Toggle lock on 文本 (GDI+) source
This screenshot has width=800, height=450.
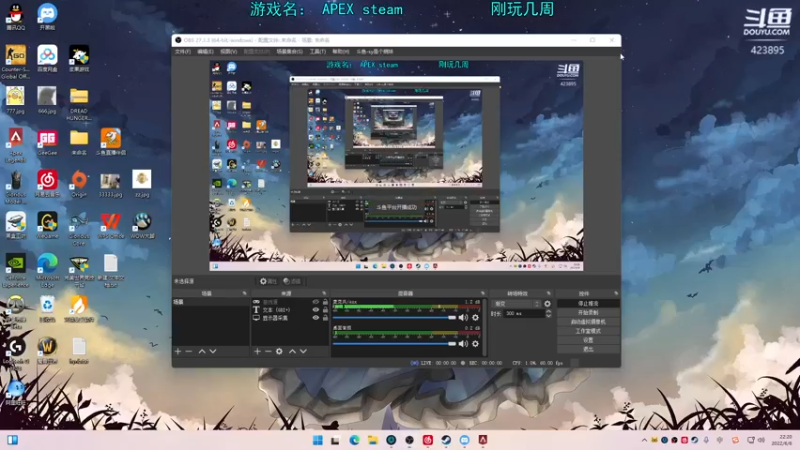click(326, 310)
